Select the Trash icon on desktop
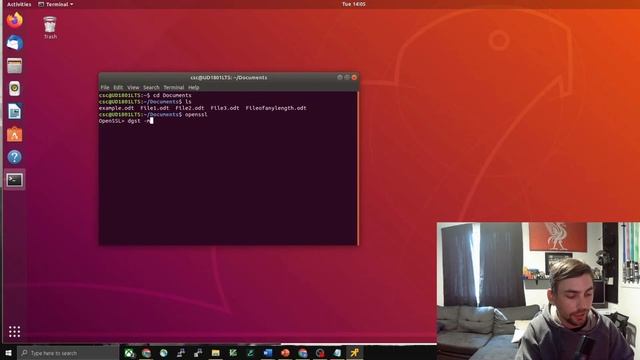640x360 pixels. click(50, 27)
